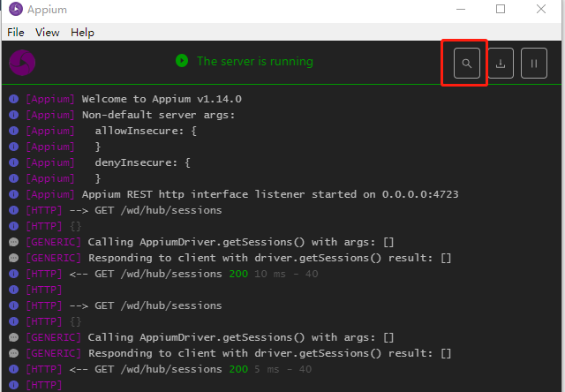Open the Help menu

[x=82, y=33]
